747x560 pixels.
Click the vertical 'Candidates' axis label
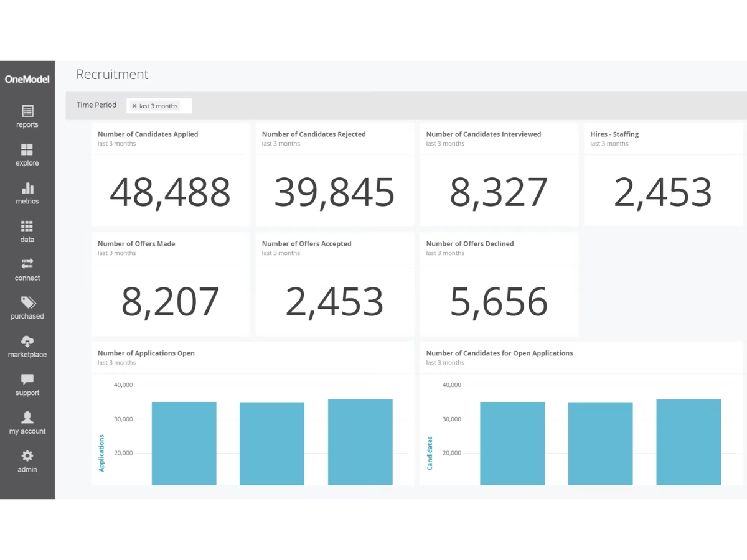(x=430, y=453)
